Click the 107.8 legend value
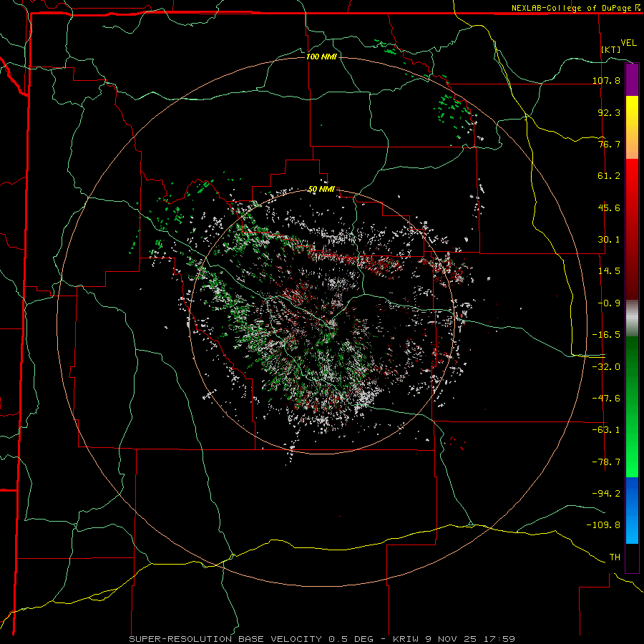This screenshot has height=644, width=644. (x=606, y=80)
